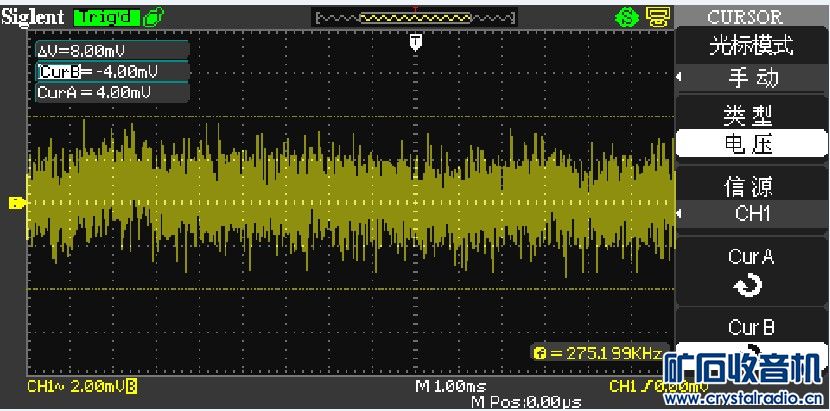Select the highlighted CurB cursor readout
830x411 pixels.
point(98,72)
